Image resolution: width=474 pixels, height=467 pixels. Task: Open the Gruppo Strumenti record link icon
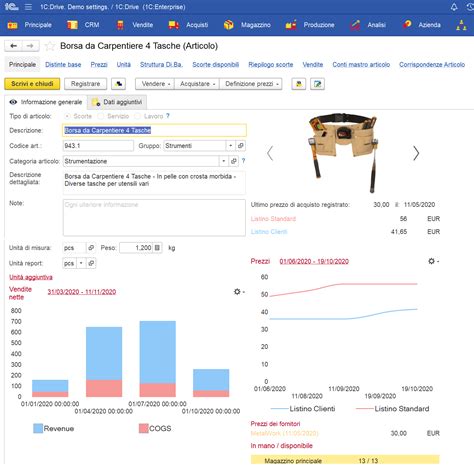(x=240, y=146)
